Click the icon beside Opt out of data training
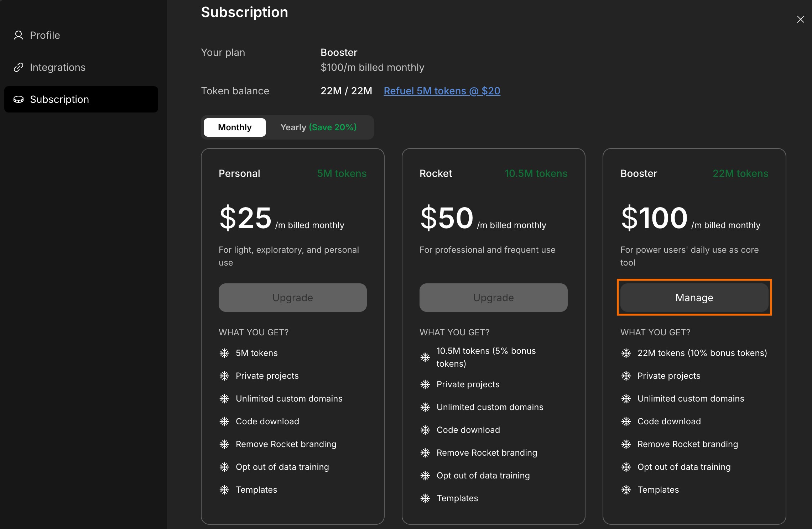 coord(224,467)
